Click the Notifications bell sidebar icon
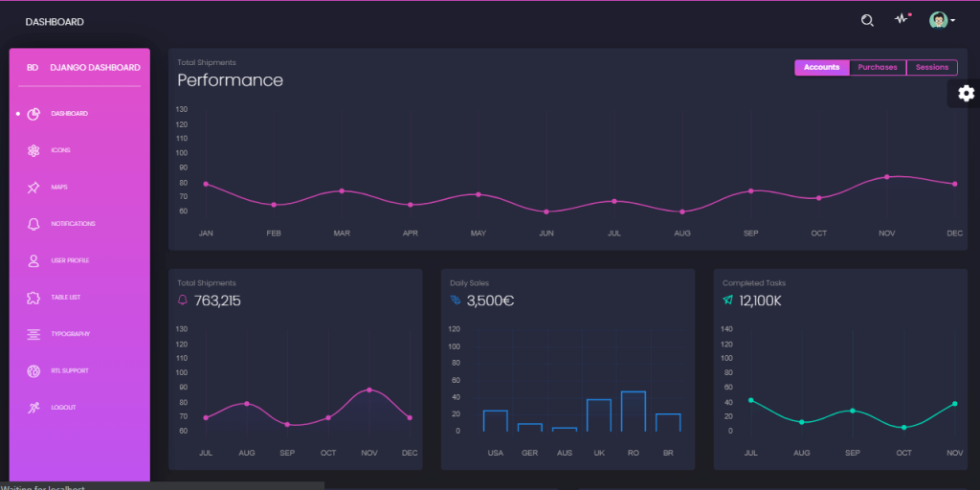Image resolution: width=980 pixels, height=490 pixels. [x=33, y=224]
